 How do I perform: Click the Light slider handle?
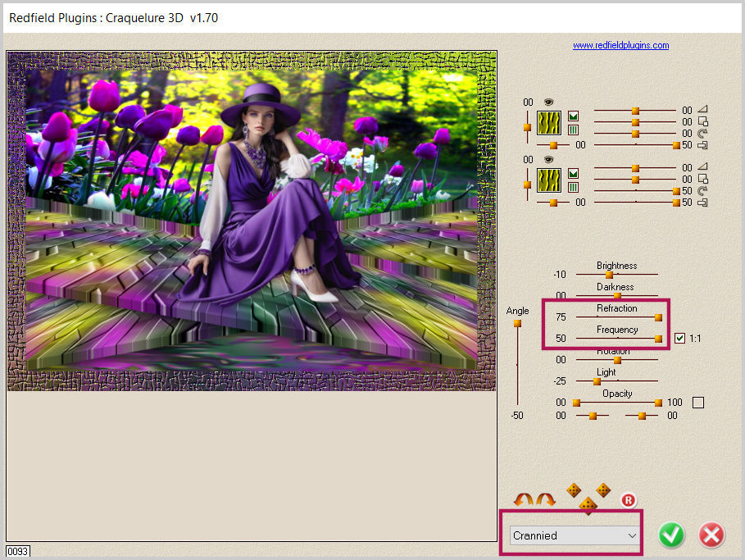point(597,381)
